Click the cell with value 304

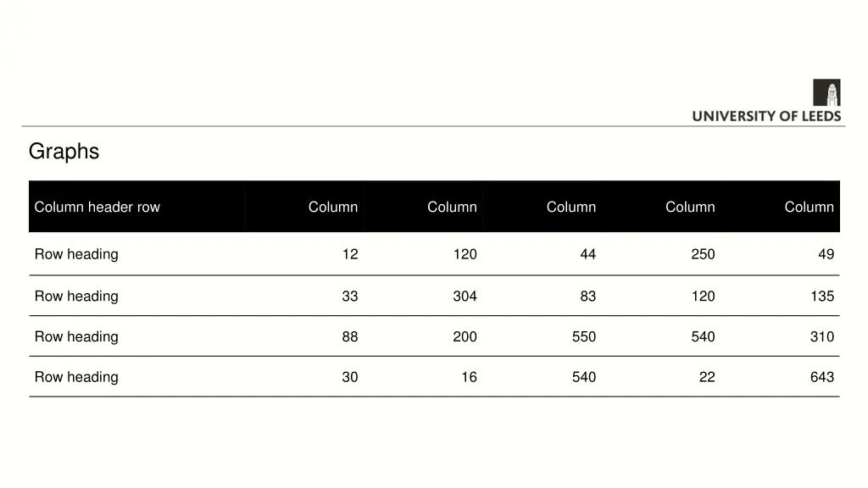click(465, 297)
